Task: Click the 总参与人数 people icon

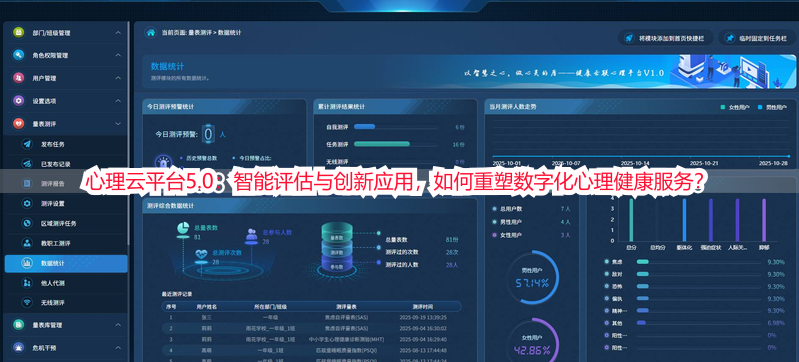Action: [251, 235]
